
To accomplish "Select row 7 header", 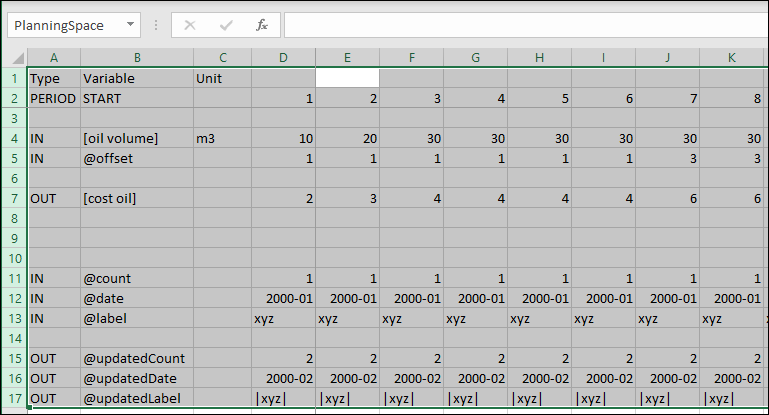I will (x=15, y=199).
